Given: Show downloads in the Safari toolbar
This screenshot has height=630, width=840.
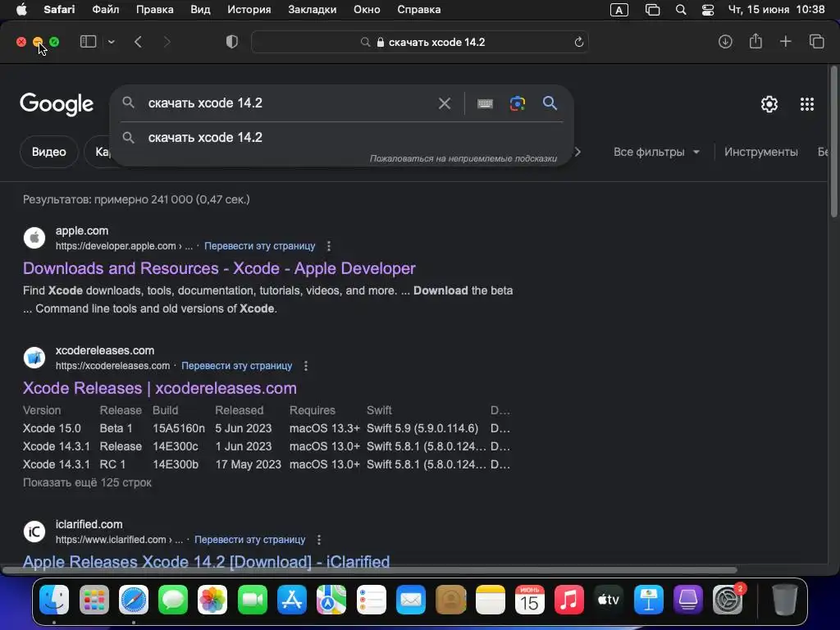Looking at the screenshot, I should click(x=725, y=42).
